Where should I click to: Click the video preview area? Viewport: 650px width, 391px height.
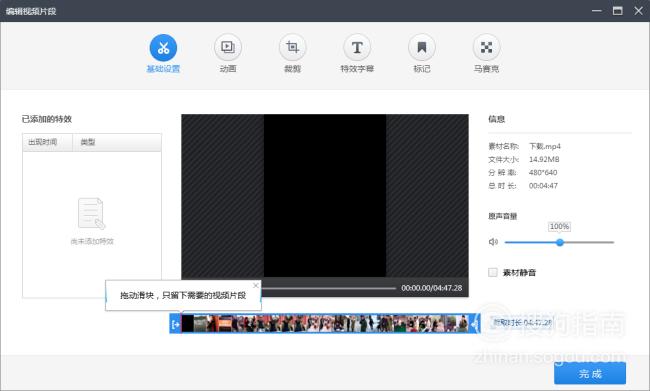(325, 195)
